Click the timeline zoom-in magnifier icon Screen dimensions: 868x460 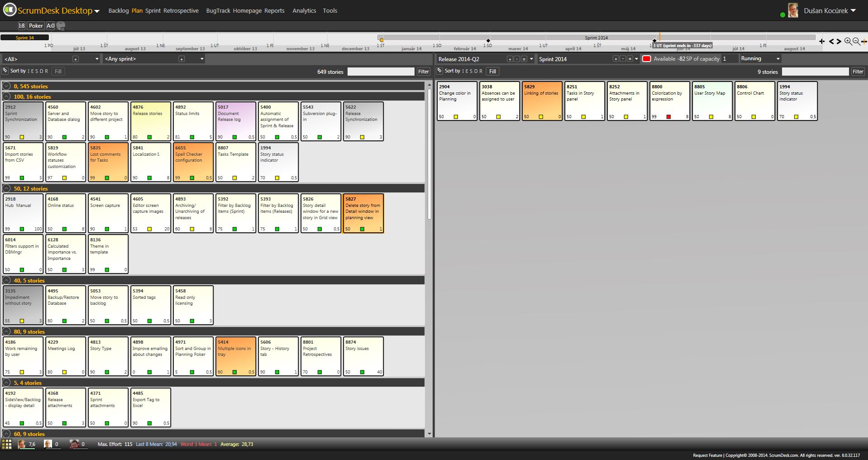tap(848, 41)
